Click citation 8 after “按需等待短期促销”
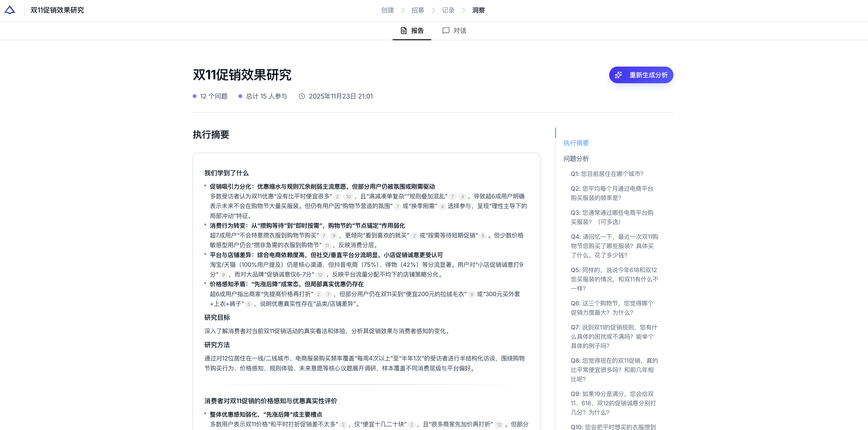Image resolution: width=868 pixels, height=430 pixels. pos(483,236)
